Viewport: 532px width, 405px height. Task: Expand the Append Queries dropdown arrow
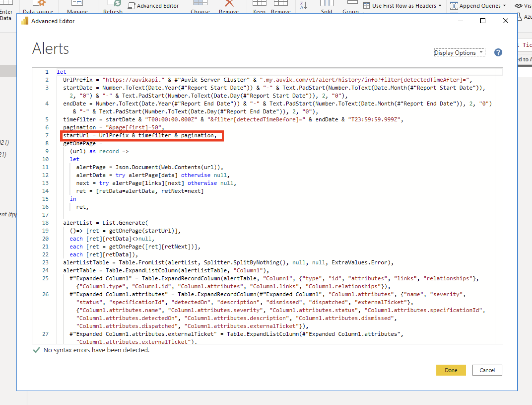[x=504, y=6]
